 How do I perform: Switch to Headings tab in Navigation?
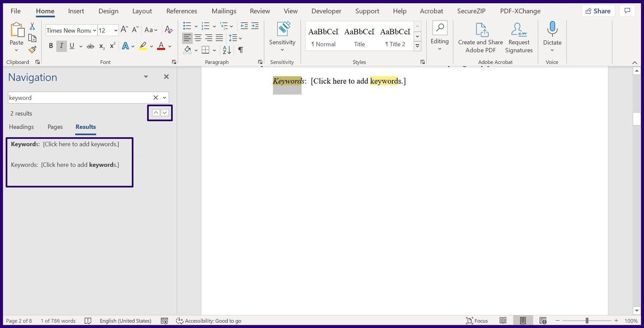point(21,127)
